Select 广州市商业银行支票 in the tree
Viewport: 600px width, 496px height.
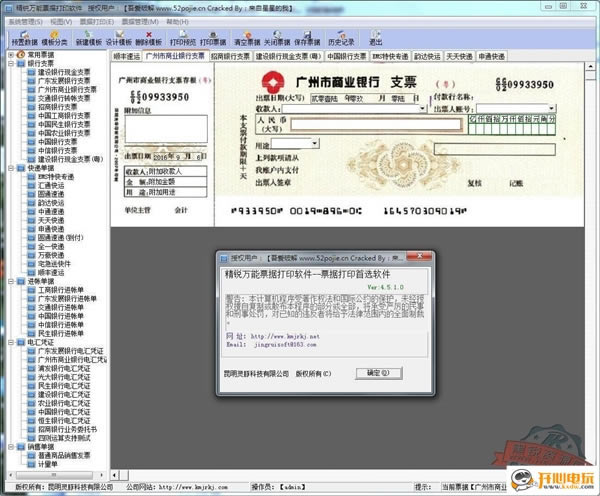(67, 90)
